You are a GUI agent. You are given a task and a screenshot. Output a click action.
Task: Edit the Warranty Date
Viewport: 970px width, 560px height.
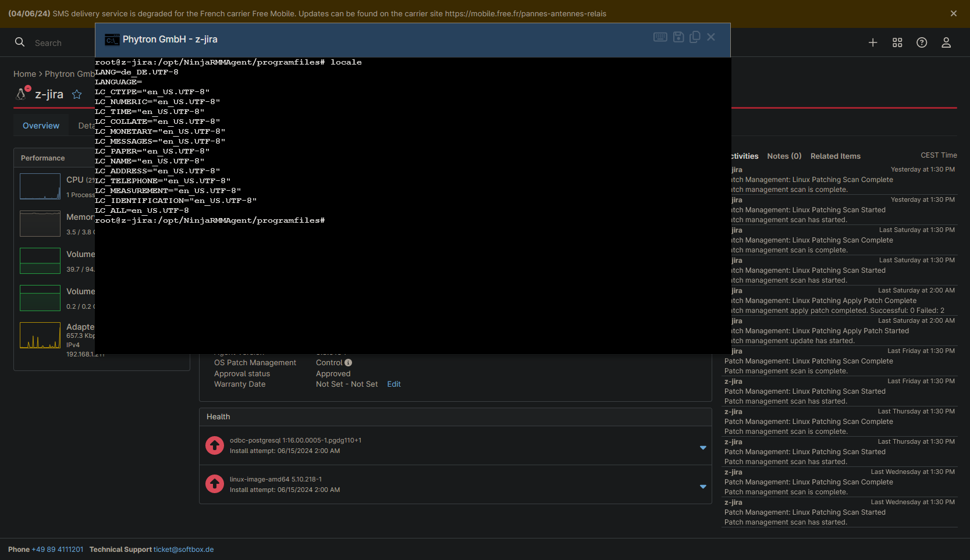pos(394,384)
